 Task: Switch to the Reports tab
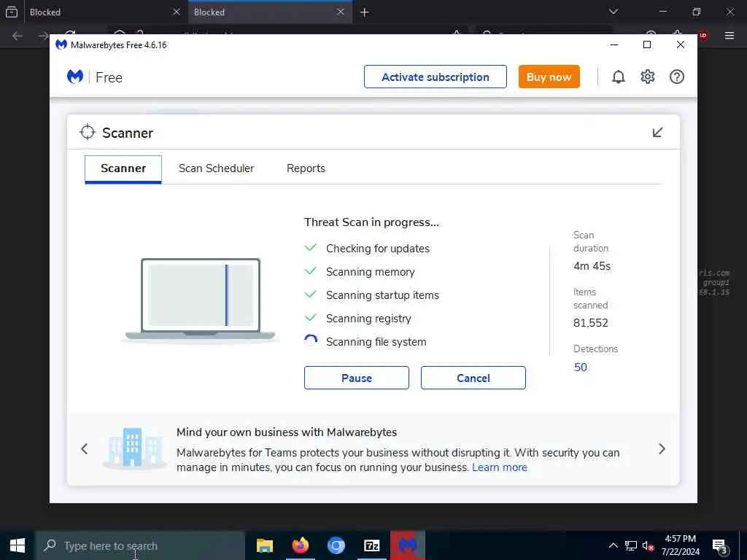pyautogui.click(x=306, y=168)
